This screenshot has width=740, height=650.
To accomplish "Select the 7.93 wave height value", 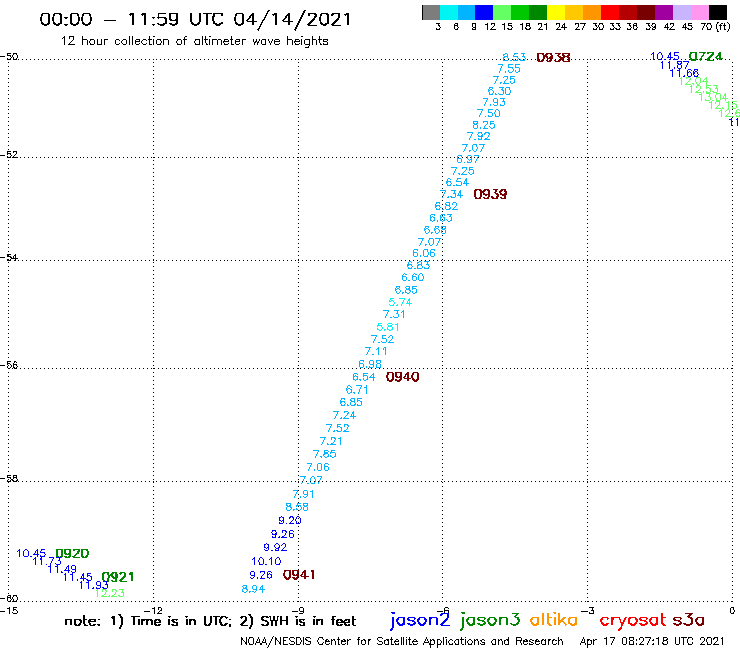I will (494, 102).
